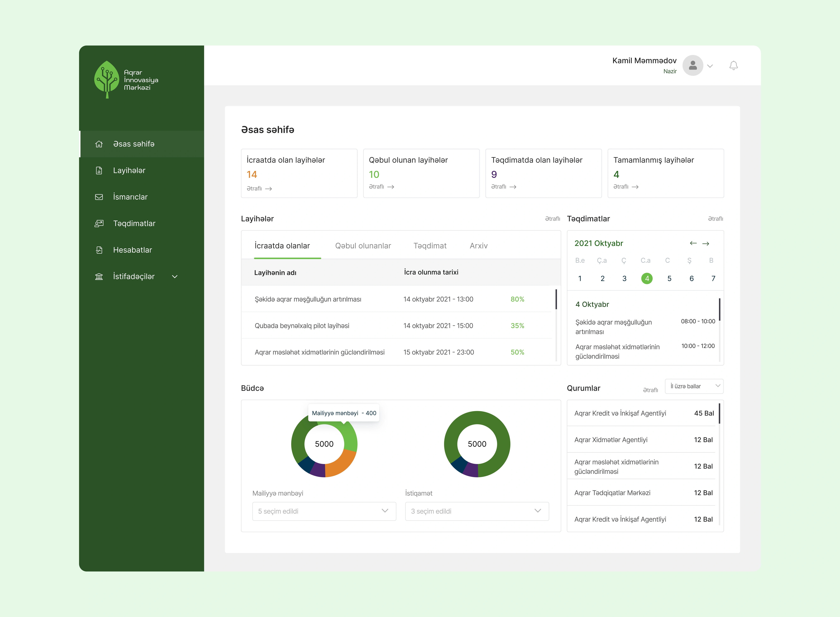Open the İl üzrə ballar dropdown
The width and height of the screenshot is (840, 617).
pos(694,386)
